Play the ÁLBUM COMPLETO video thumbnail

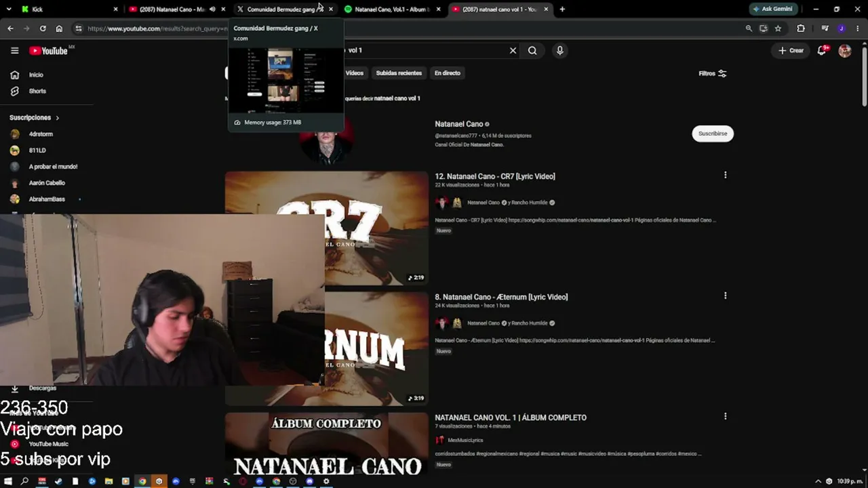pyautogui.click(x=327, y=446)
